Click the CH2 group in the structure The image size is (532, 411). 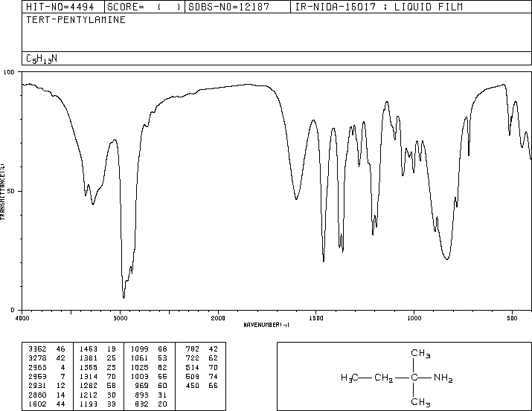[384, 378]
